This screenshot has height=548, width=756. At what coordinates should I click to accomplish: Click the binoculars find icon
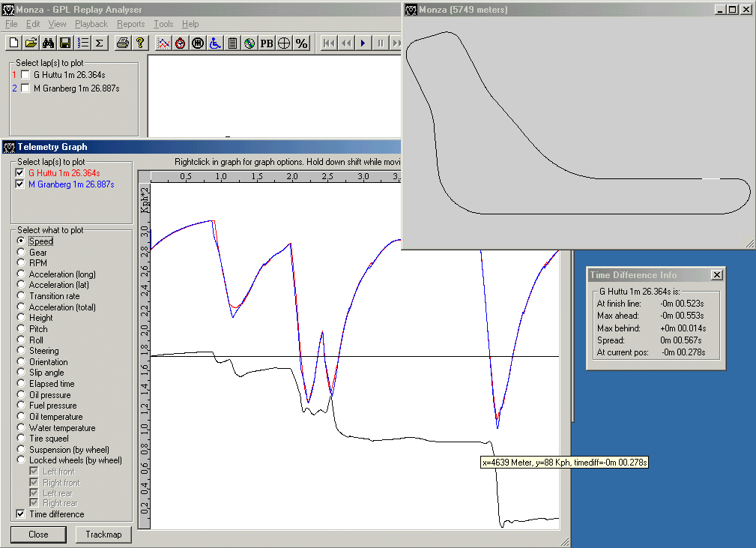coord(48,43)
